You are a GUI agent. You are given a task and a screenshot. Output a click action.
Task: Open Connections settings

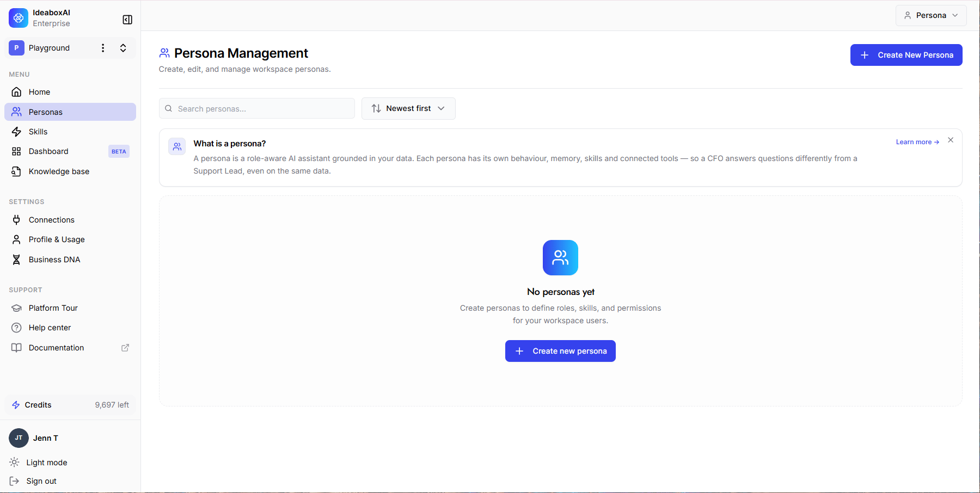click(x=70, y=220)
